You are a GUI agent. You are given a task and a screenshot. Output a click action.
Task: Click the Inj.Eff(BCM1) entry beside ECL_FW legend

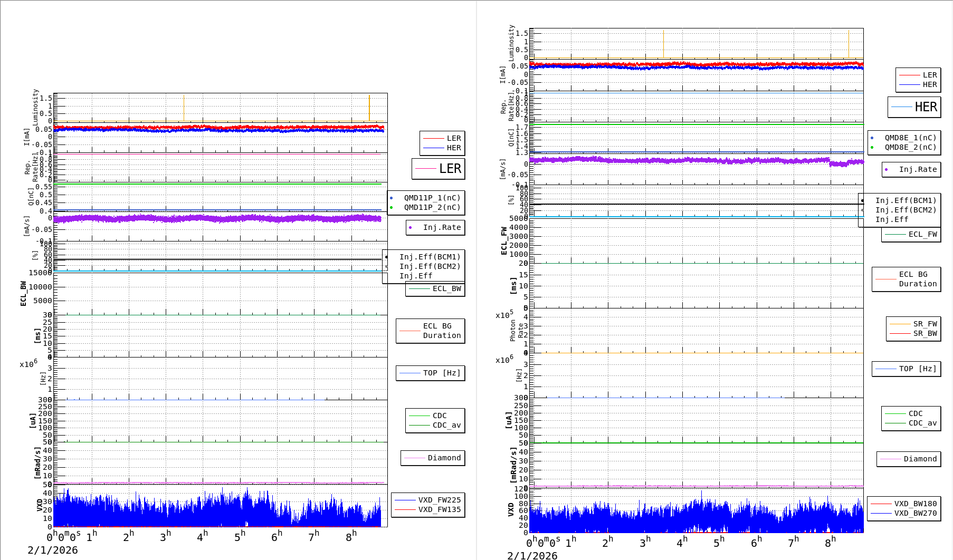click(x=905, y=200)
